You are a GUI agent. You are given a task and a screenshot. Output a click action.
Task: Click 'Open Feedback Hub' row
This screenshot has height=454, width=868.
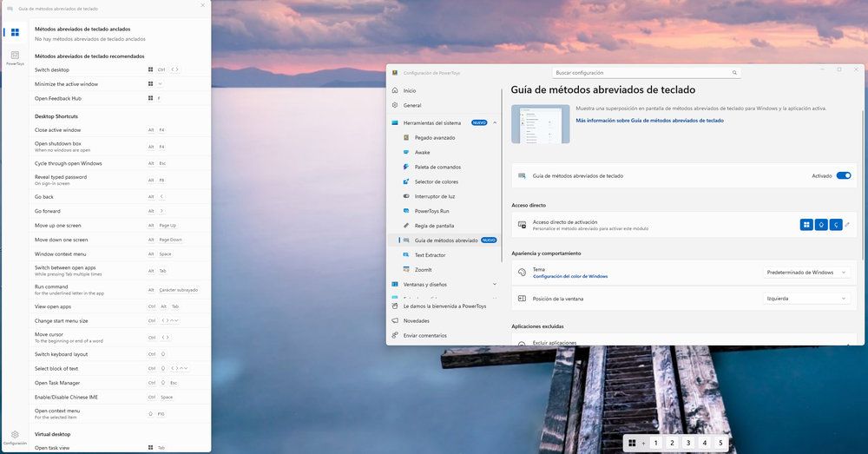(x=119, y=98)
